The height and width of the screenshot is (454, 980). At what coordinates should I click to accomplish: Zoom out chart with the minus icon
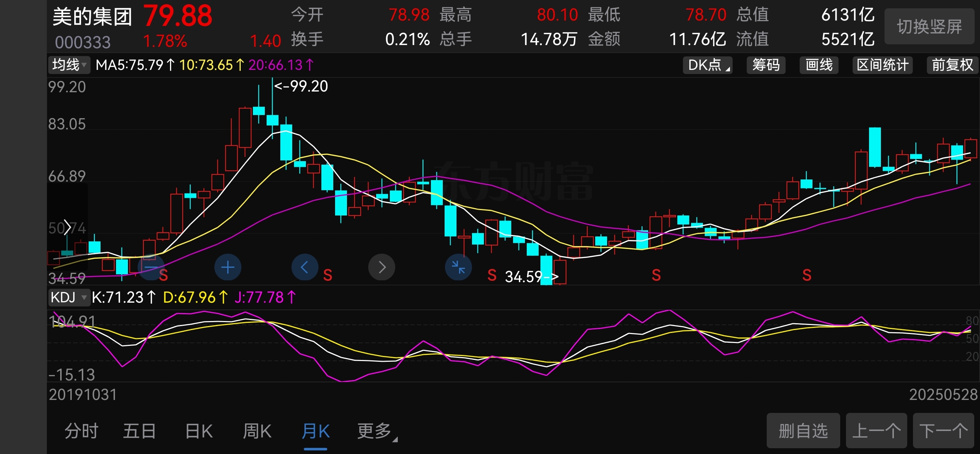coord(151,267)
